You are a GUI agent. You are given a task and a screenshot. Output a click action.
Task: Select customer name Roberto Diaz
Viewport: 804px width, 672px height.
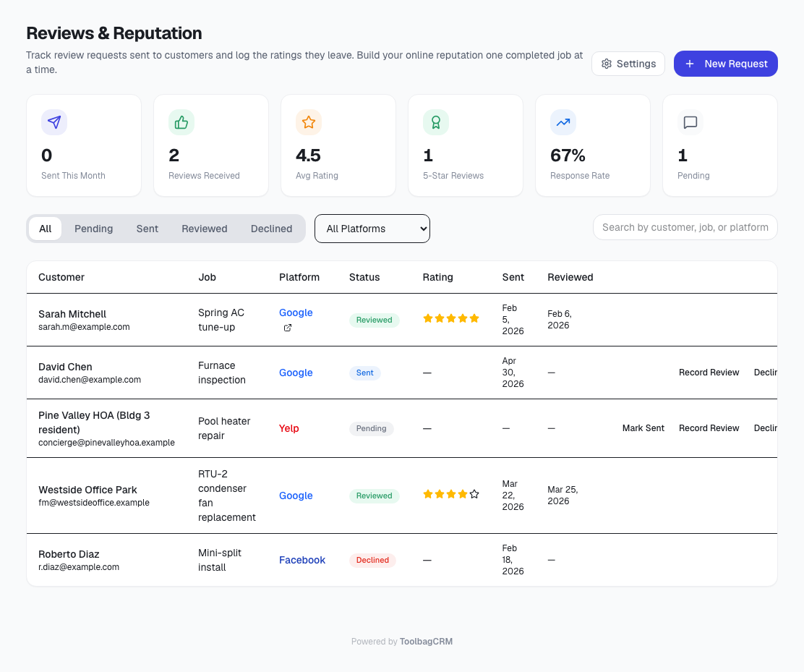click(69, 554)
